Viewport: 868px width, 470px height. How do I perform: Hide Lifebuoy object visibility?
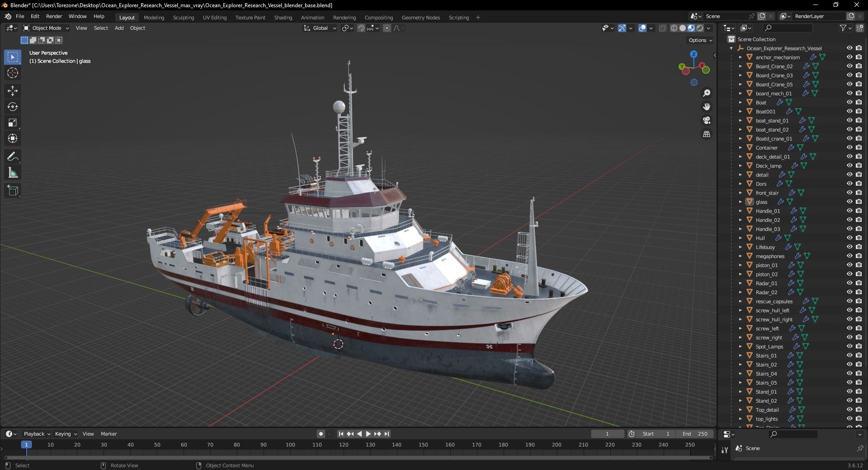pyautogui.click(x=849, y=247)
